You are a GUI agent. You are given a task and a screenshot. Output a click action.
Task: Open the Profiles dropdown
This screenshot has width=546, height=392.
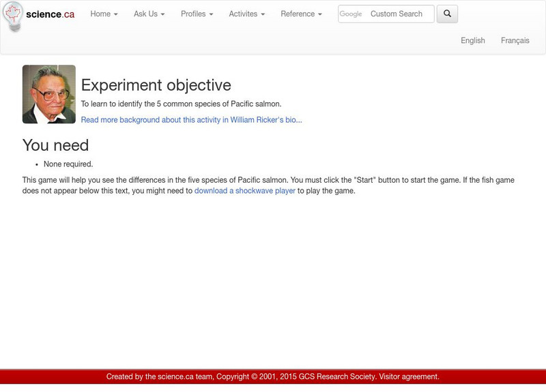pos(197,14)
